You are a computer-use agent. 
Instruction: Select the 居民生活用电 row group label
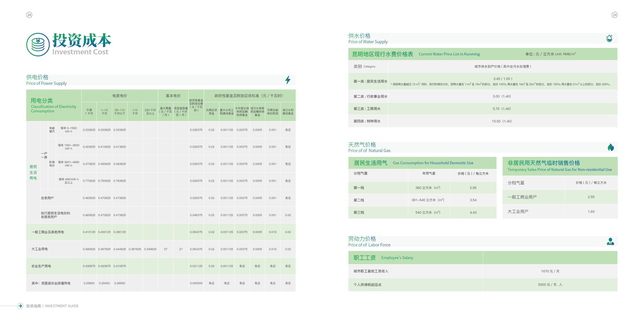pyautogui.click(x=33, y=172)
